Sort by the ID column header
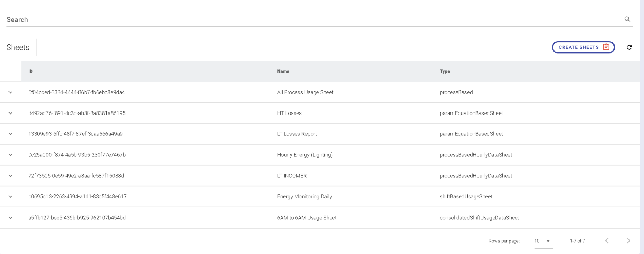 30,71
